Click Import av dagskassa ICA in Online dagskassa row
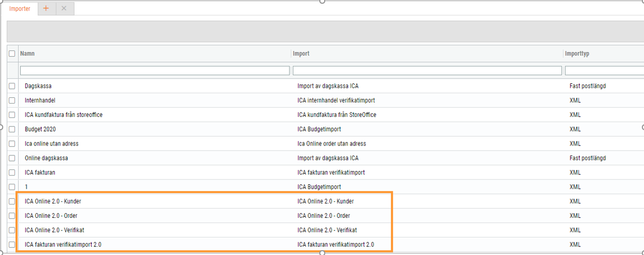This screenshot has height=255, width=644. click(328, 158)
